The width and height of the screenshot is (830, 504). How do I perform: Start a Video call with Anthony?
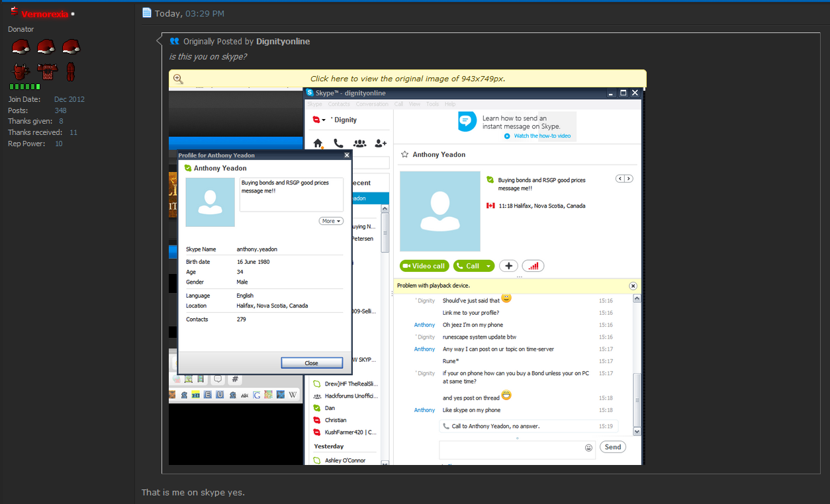point(424,266)
